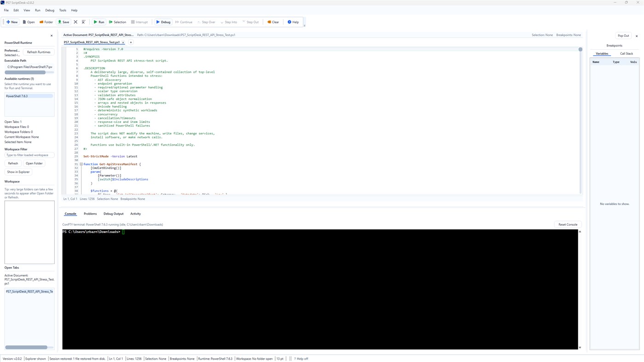This screenshot has height=362, width=644.
Task: Click the Reset Console button
Action: click(568, 224)
